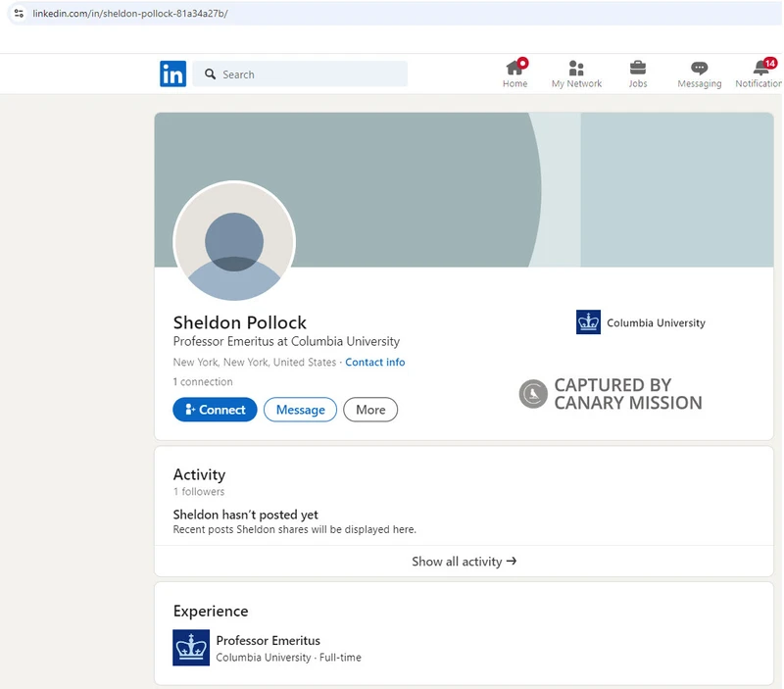
Task: Click Connect to send invitation
Action: pos(215,410)
